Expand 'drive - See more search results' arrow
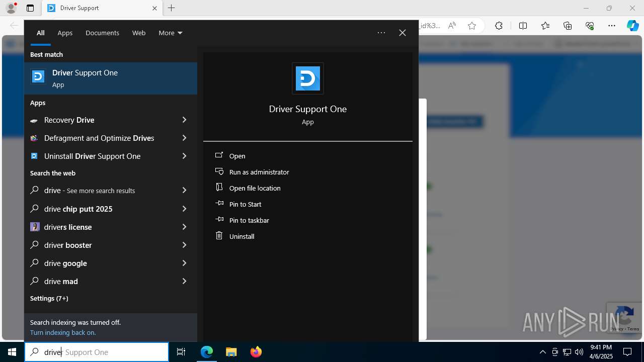The height and width of the screenshot is (362, 644). (x=184, y=191)
